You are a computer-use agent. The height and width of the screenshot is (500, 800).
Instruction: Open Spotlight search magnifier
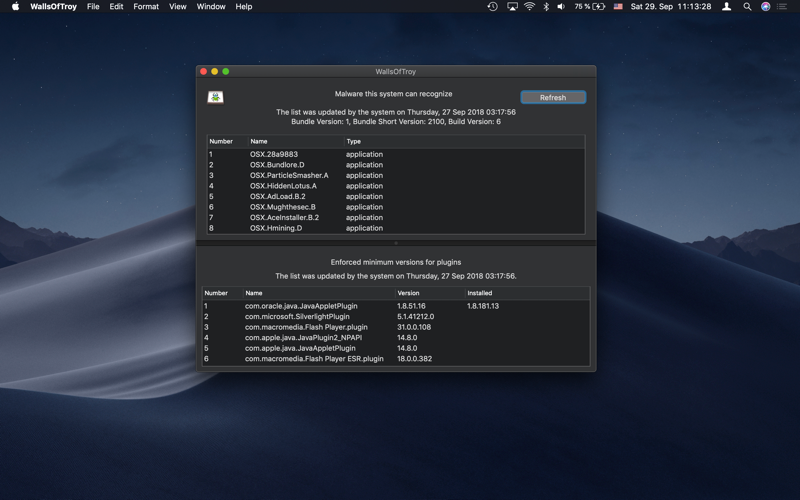(x=747, y=7)
